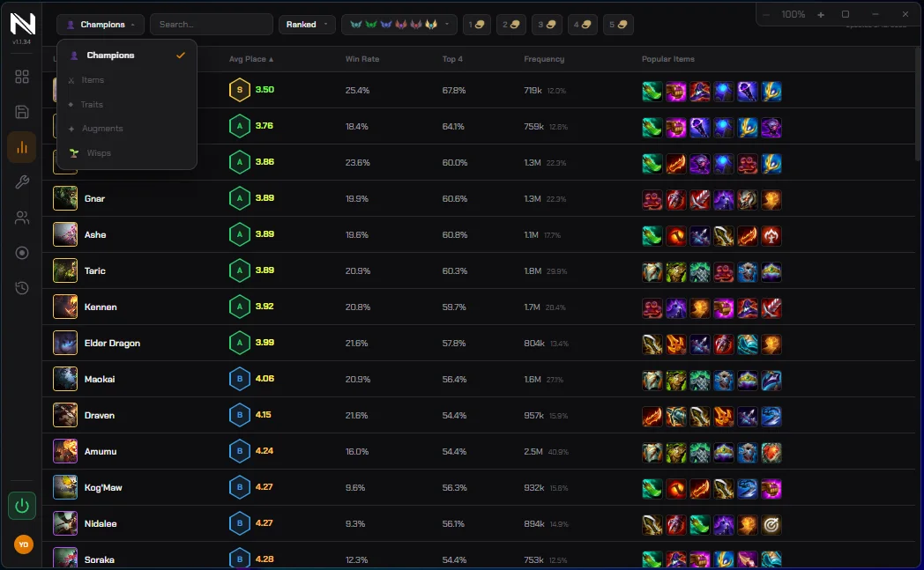Image resolution: width=924 pixels, height=570 pixels.
Task: Collapse the Champions category dropdown
Action: click(x=101, y=24)
